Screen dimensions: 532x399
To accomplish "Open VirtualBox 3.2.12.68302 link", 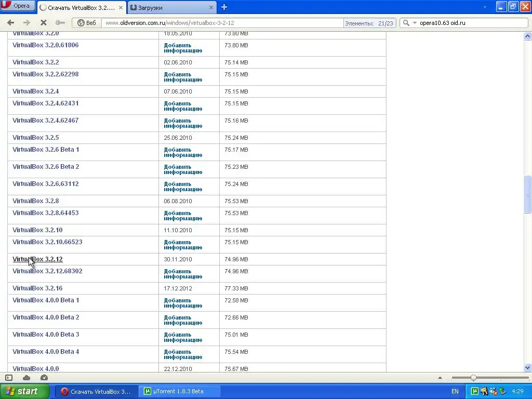I will point(47,271).
